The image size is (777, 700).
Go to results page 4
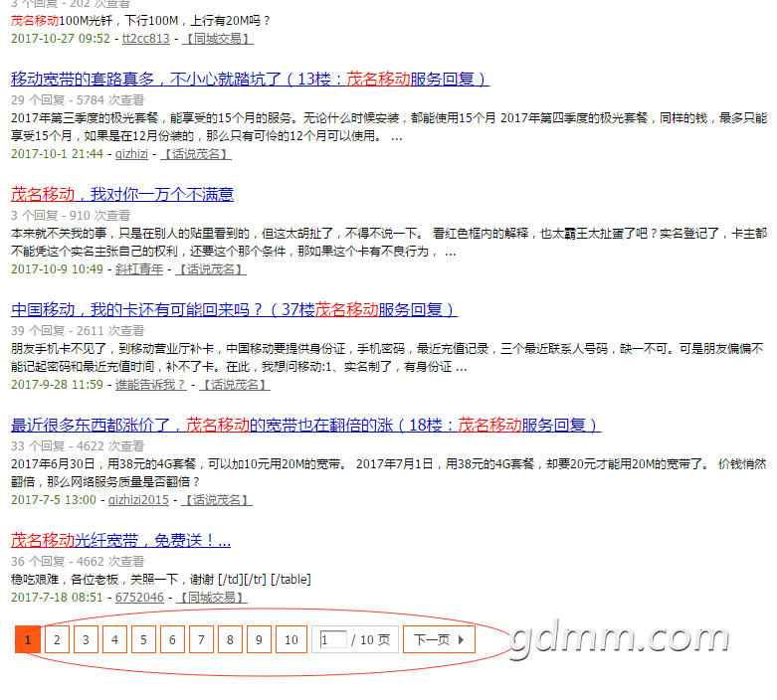[x=115, y=639]
